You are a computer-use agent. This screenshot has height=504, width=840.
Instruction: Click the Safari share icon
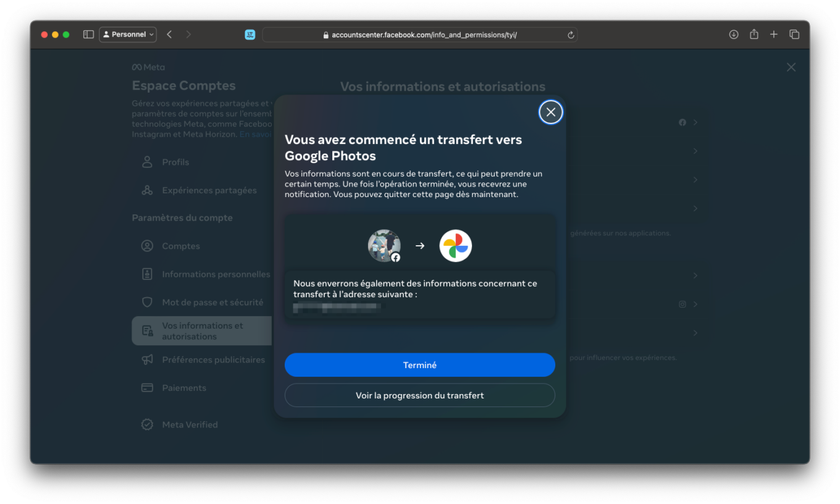click(754, 34)
